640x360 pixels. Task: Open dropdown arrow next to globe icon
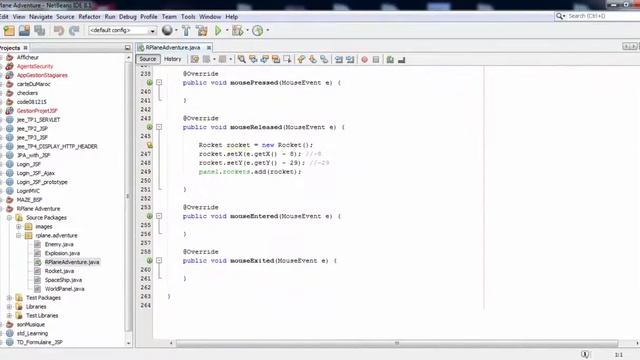[176, 30]
